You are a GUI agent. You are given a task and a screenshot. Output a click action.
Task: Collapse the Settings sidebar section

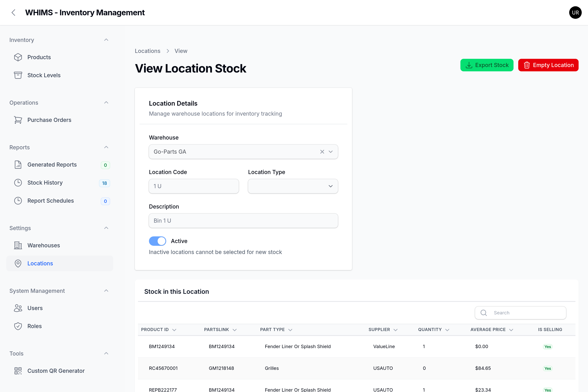(x=106, y=228)
